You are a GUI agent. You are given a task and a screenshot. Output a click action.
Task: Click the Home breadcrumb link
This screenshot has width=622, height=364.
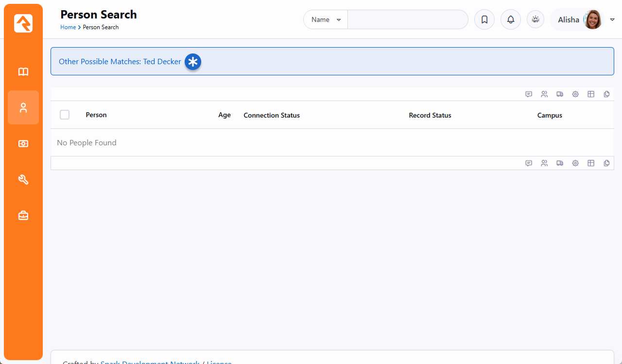pyautogui.click(x=68, y=27)
